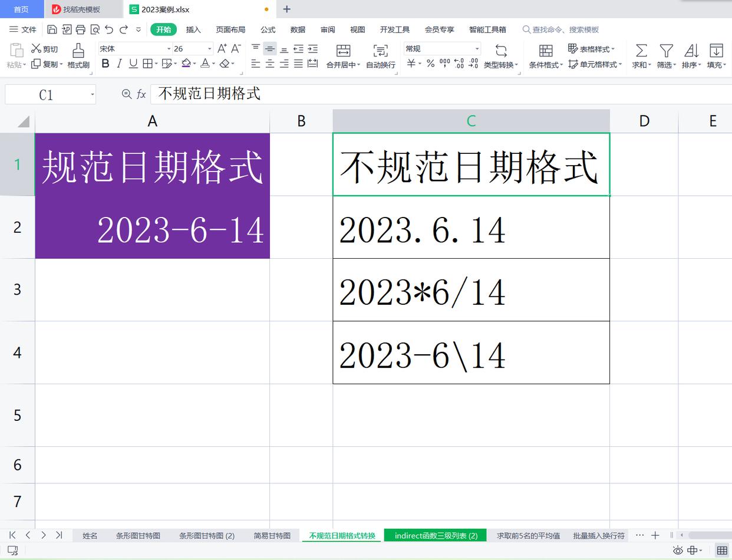Redo the last action
This screenshot has width=732, height=560.
click(x=124, y=29)
